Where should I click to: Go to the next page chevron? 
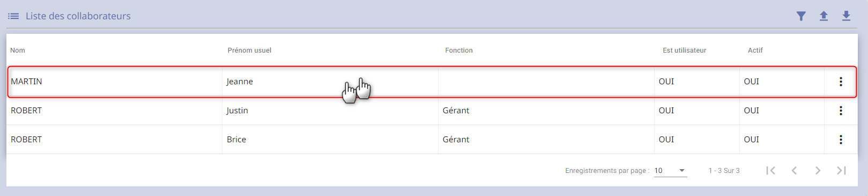[818, 170]
